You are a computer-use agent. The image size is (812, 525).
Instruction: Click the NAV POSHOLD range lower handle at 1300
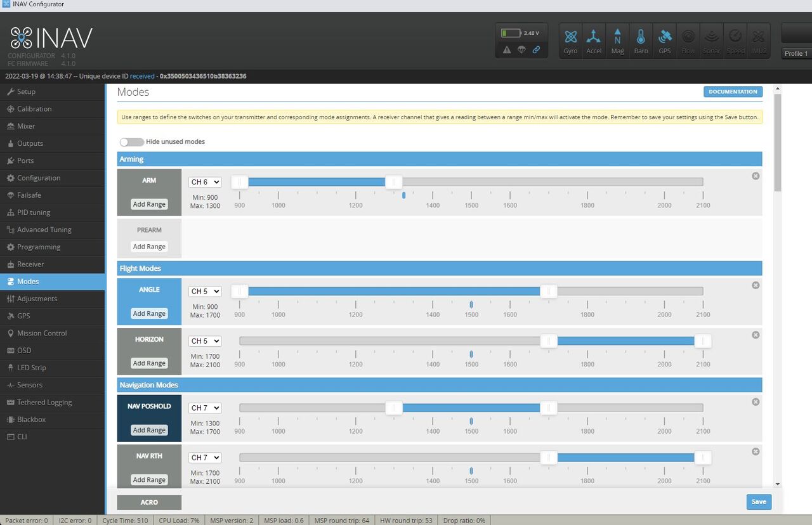point(394,408)
